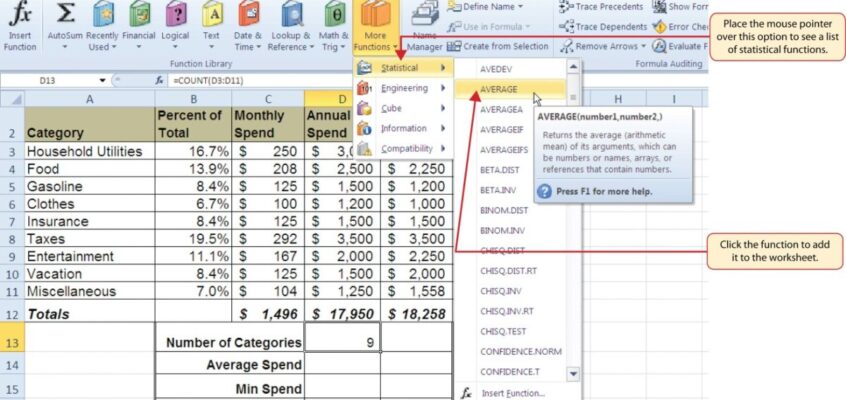This screenshot has height=400, width=846.
Task: Click fx Insert Function at list bottom
Action: [x=504, y=394]
